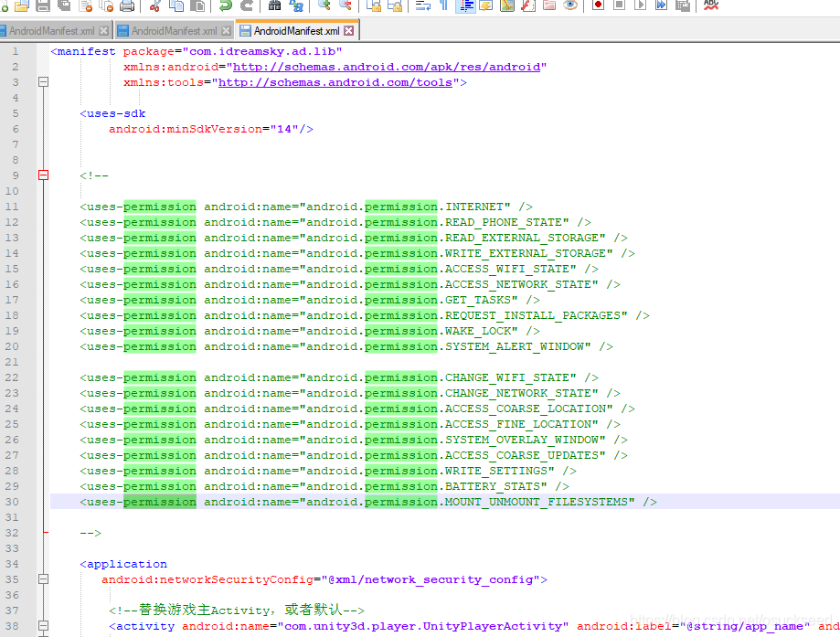The height and width of the screenshot is (637, 840).
Task: Click the Redo toolbar icon
Action: tap(247, 5)
